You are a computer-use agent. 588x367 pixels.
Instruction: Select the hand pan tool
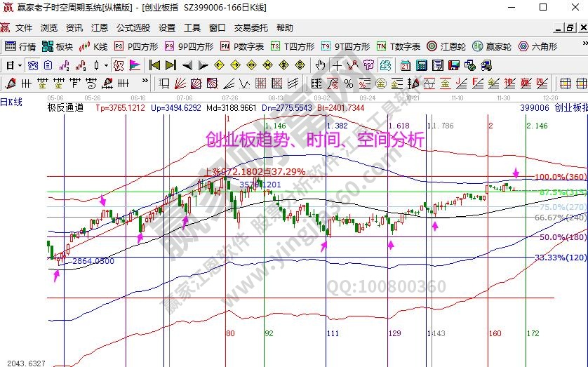click(x=321, y=65)
